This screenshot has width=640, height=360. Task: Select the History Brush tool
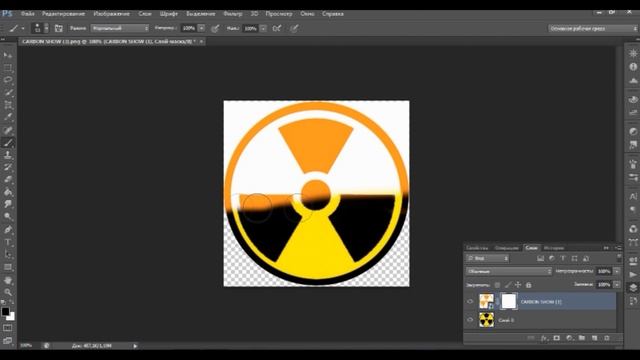8,167
